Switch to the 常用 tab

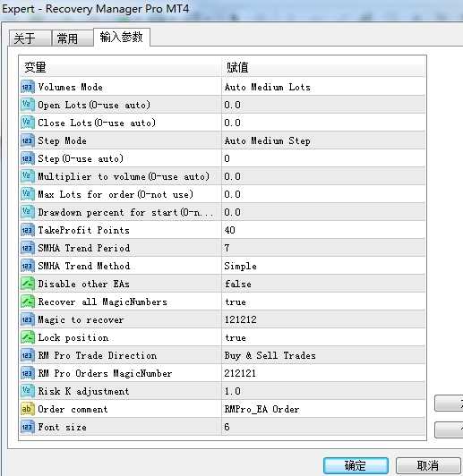click(73, 38)
